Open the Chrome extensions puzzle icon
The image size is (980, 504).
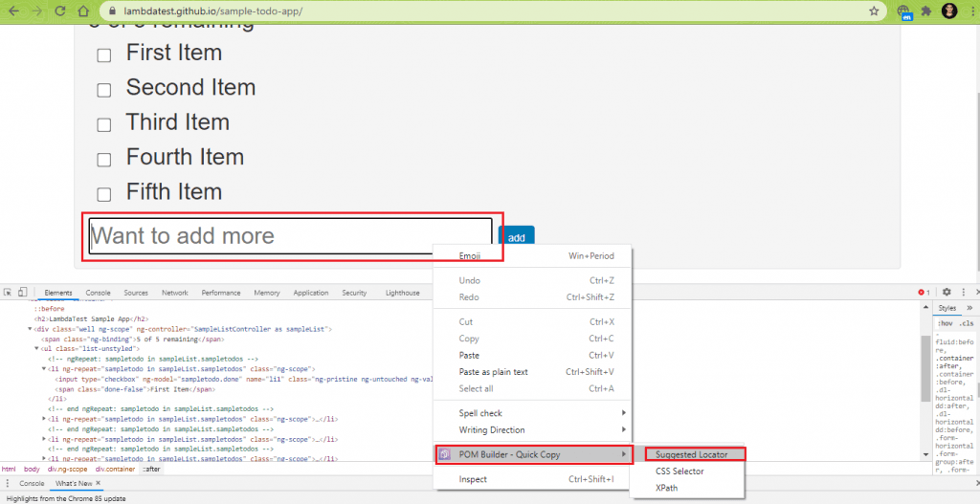coord(925,11)
